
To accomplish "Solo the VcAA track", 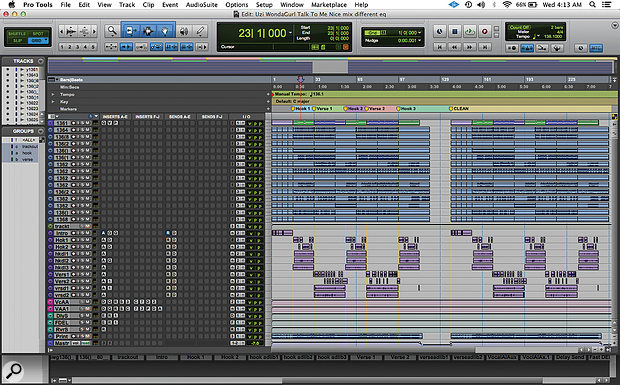I will 83,302.
